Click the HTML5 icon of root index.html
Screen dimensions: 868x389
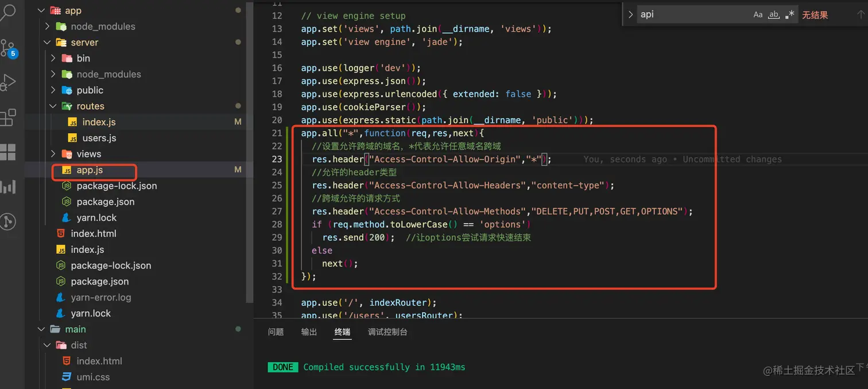60,233
